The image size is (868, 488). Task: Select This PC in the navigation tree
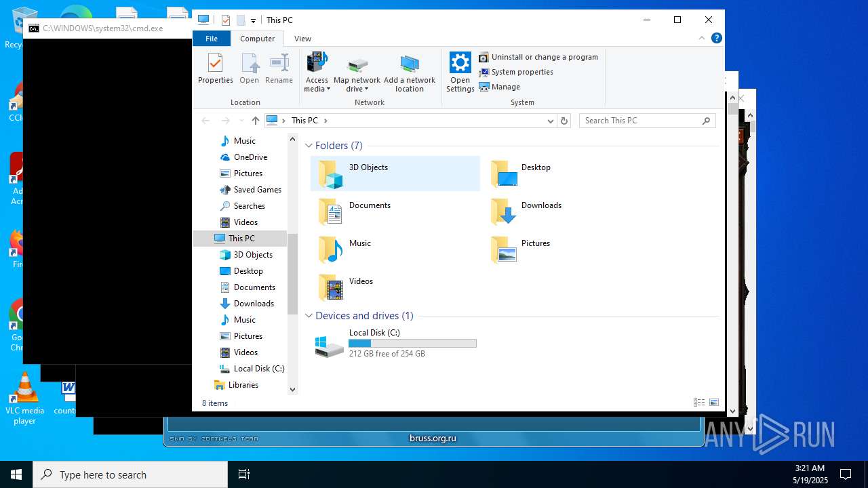coord(240,239)
